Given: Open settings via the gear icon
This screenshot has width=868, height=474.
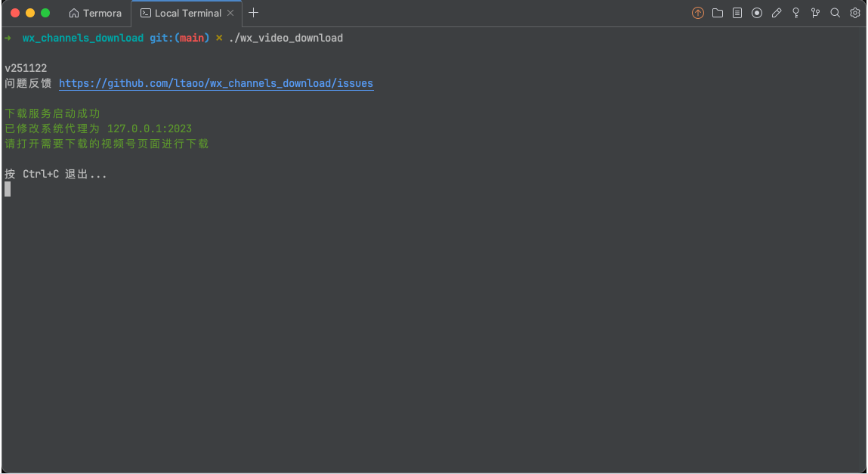Looking at the screenshot, I should (854, 13).
